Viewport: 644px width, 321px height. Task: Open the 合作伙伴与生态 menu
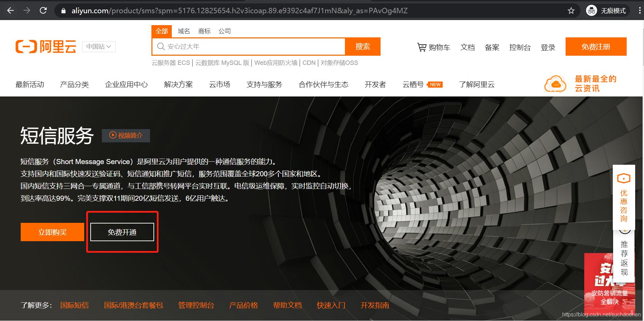point(324,85)
